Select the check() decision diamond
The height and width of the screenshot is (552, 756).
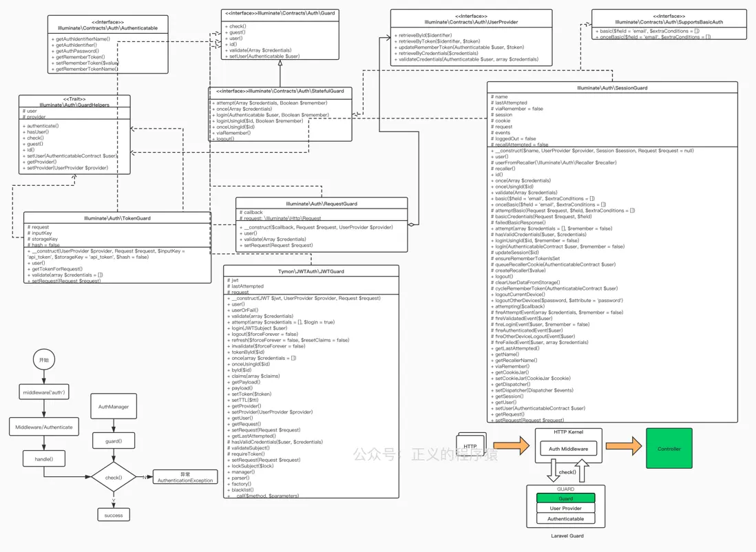coord(113,476)
